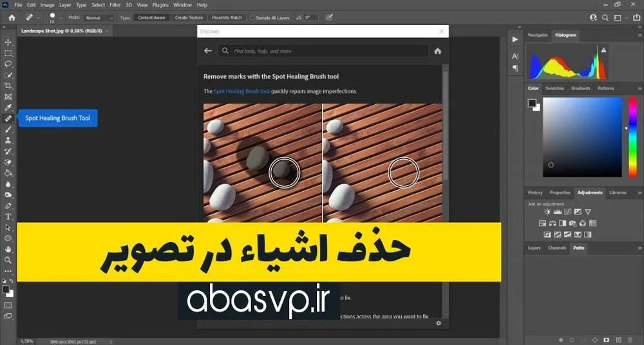Click Spot Healing Brush Tool blue tooltip
Screen dimensions: 644x345
coord(58,118)
